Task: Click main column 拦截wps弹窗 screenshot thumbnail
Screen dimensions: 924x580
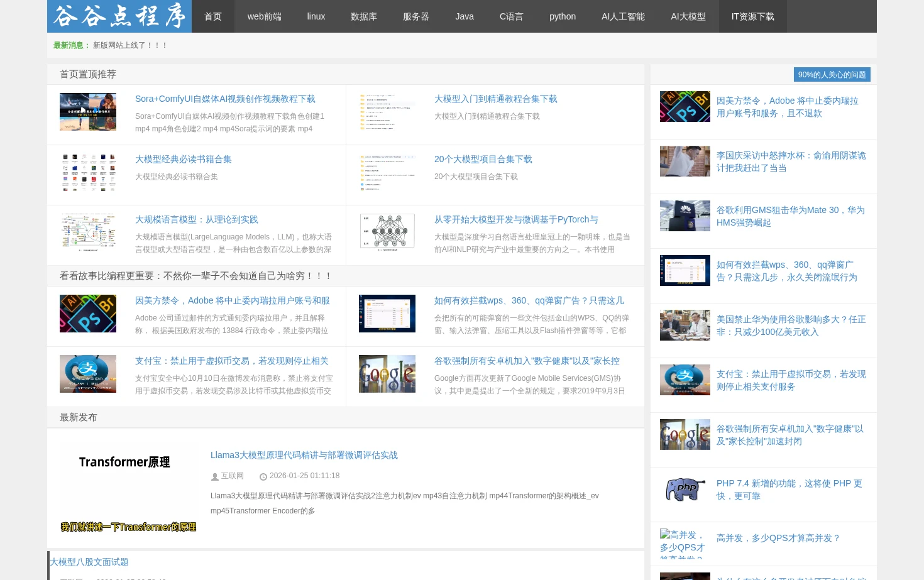Action: click(387, 314)
